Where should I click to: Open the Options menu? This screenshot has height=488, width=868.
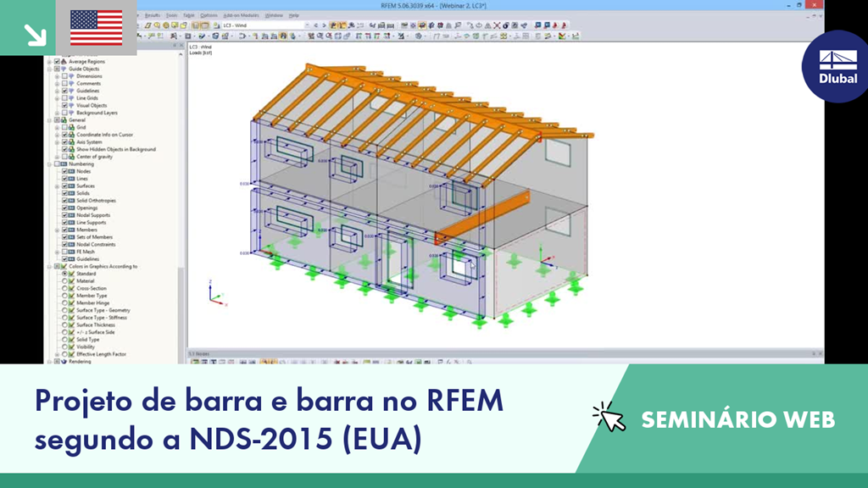(209, 15)
